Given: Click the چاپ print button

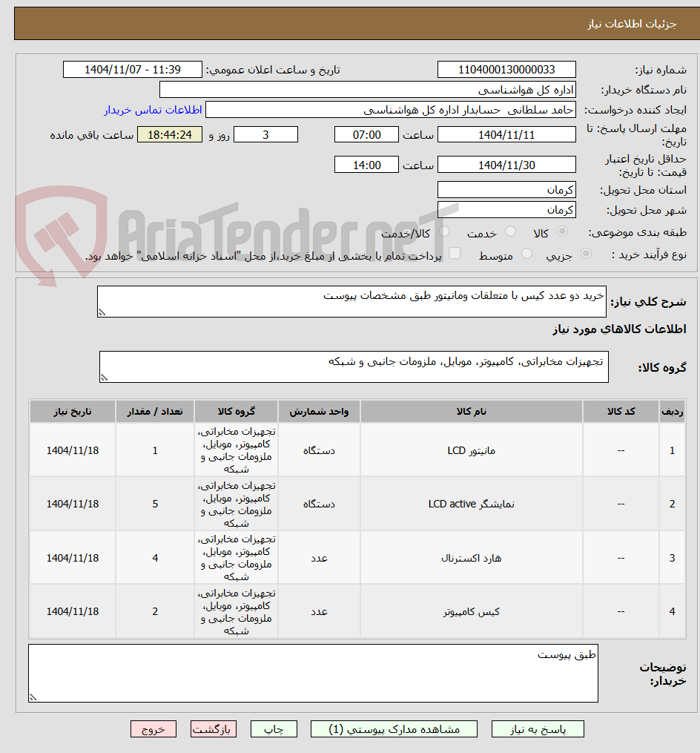Looking at the screenshot, I should tap(274, 729).
